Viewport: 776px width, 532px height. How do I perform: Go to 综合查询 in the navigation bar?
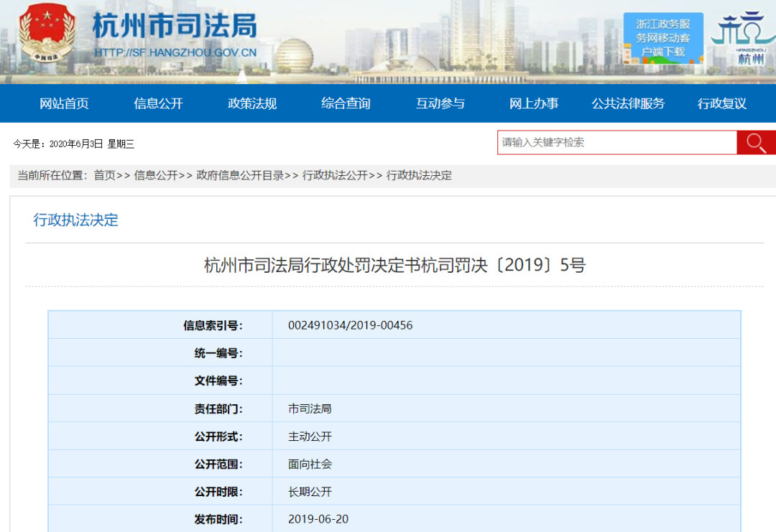tap(346, 103)
